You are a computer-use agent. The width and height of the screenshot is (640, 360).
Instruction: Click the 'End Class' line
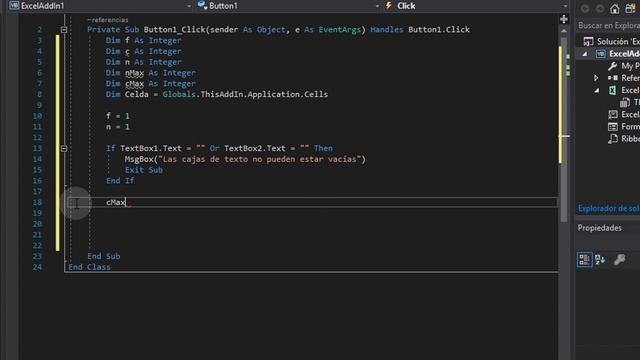click(x=89, y=267)
